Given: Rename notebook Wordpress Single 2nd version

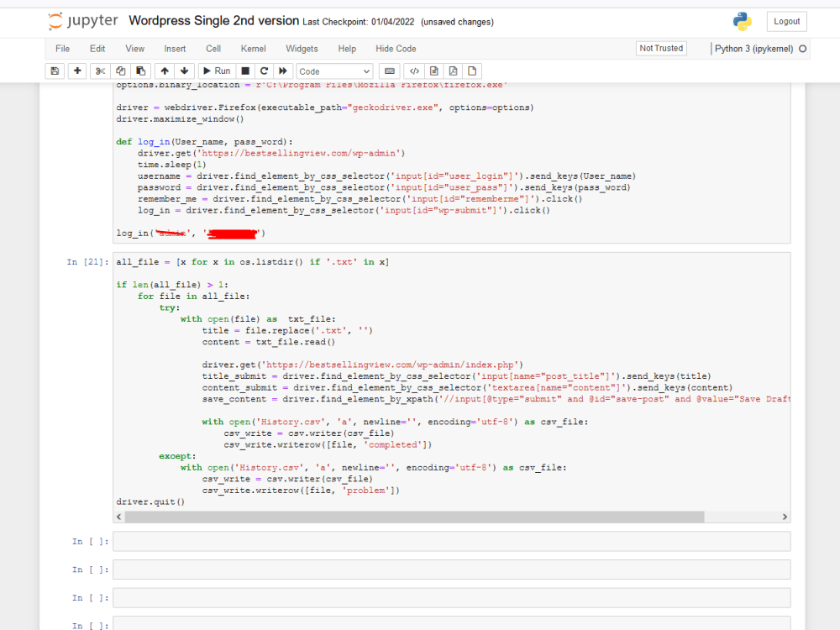Looking at the screenshot, I should [213, 21].
